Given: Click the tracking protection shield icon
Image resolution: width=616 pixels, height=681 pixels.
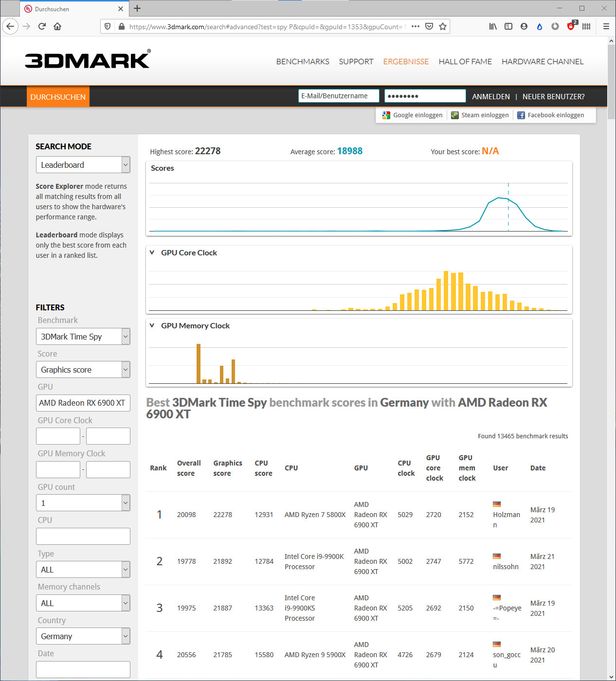Looking at the screenshot, I should [108, 26].
